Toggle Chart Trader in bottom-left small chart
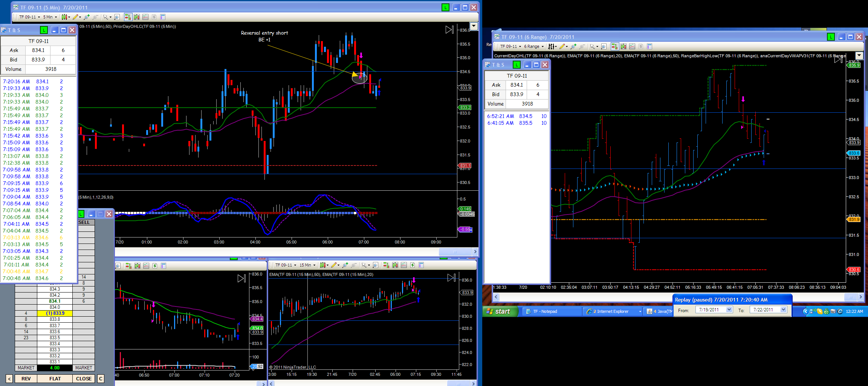 click(128, 266)
